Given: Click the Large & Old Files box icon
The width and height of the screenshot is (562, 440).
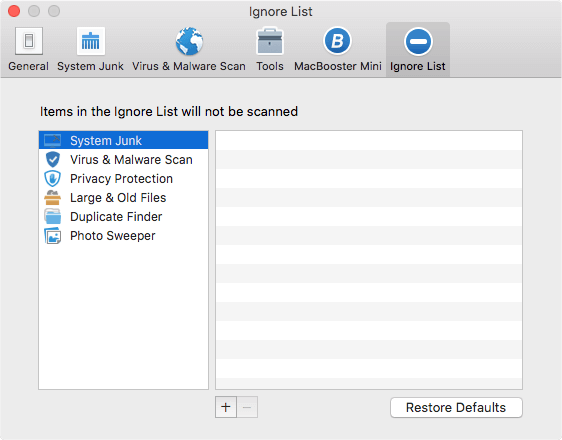Looking at the screenshot, I should point(53,197).
